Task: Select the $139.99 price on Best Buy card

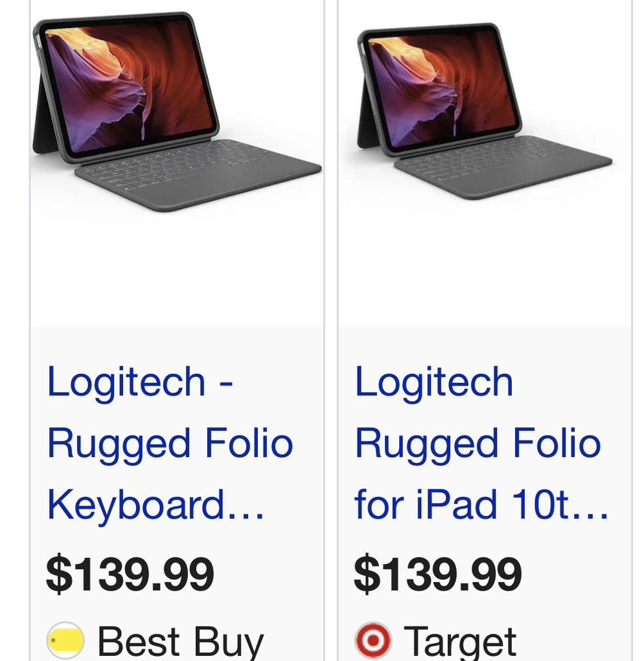Action: point(130,574)
